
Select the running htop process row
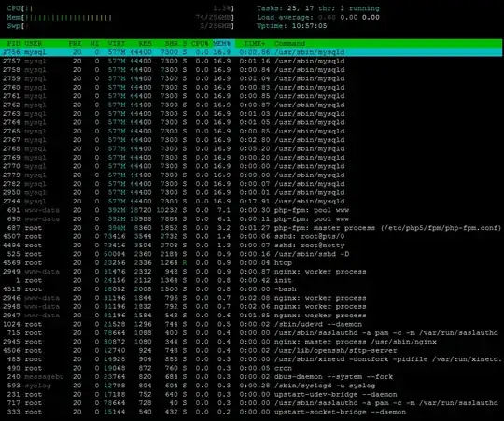(251, 263)
